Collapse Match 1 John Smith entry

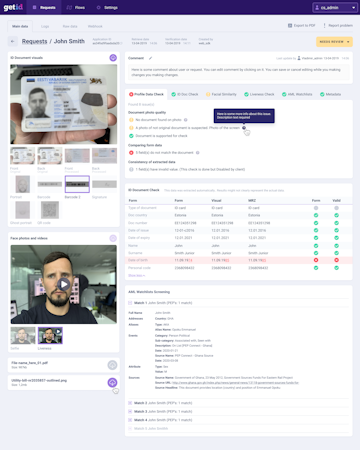[130, 303]
